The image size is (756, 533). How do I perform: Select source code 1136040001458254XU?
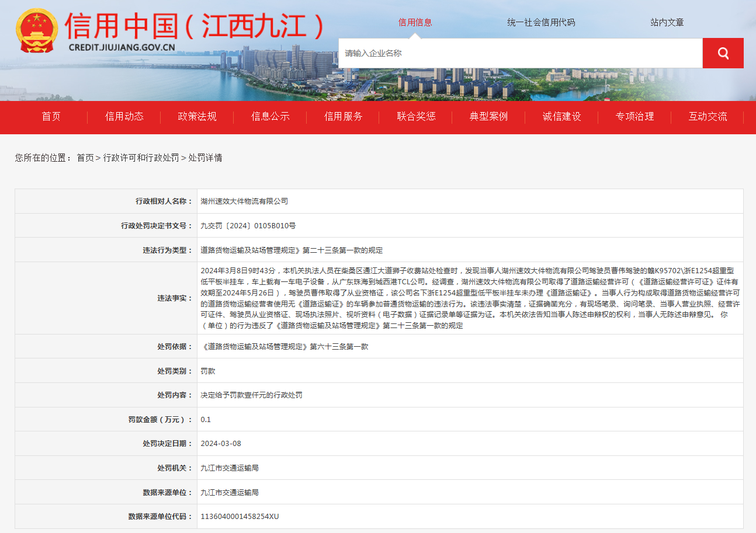click(240, 516)
